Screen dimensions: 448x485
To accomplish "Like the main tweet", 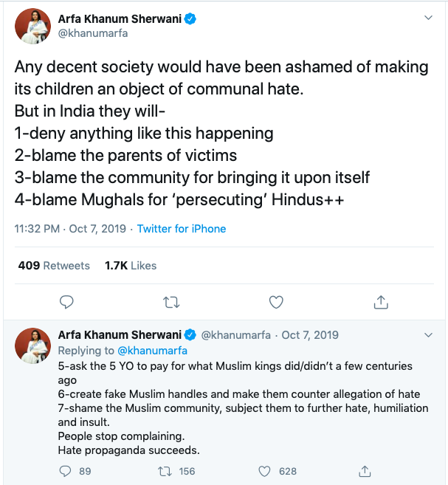I will [x=276, y=301].
